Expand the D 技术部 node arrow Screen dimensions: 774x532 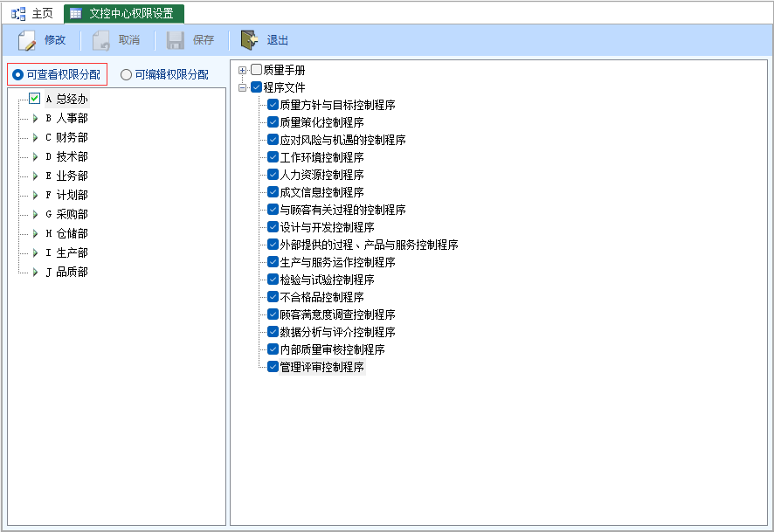[x=35, y=156]
